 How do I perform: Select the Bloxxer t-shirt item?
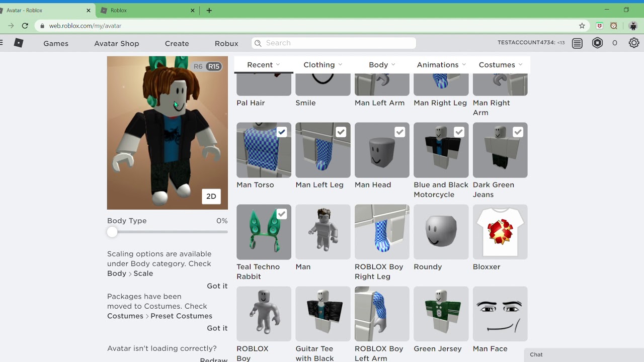[500, 232]
